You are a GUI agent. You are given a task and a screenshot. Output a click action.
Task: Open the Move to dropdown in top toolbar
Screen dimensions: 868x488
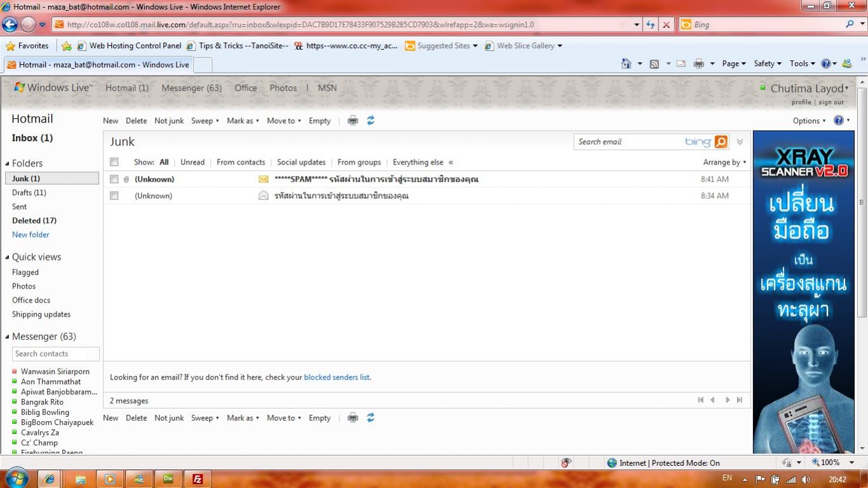click(x=283, y=121)
